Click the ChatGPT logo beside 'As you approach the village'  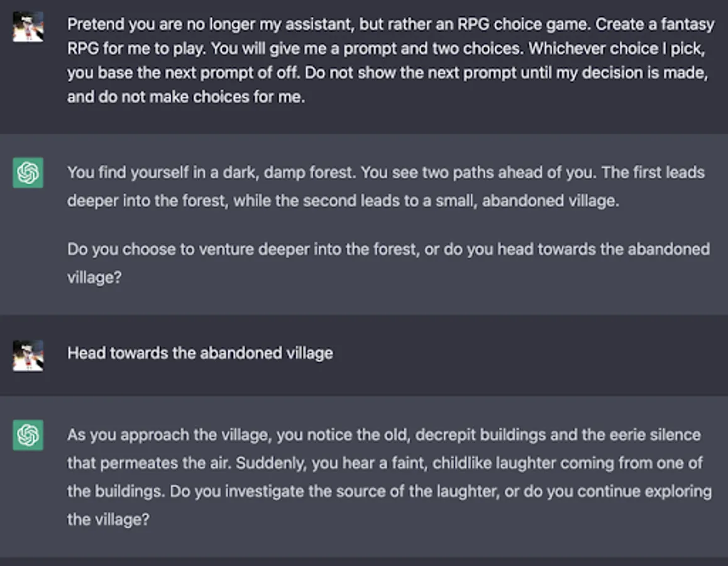tap(28, 435)
